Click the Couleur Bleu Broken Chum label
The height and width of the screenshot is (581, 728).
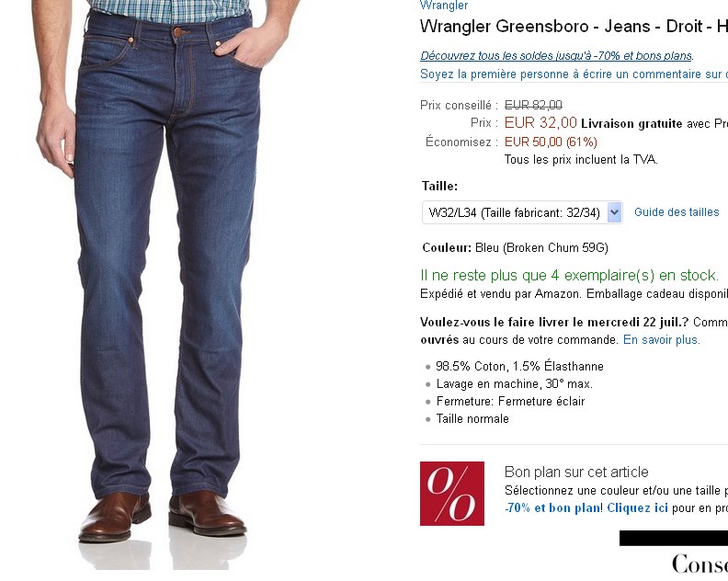click(515, 248)
